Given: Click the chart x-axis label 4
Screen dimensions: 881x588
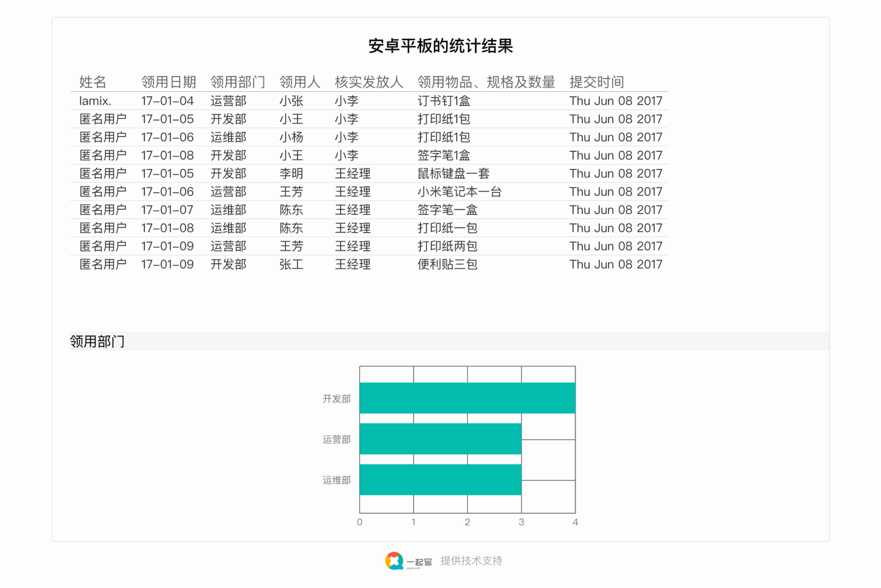Looking at the screenshot, I should 575,522.
